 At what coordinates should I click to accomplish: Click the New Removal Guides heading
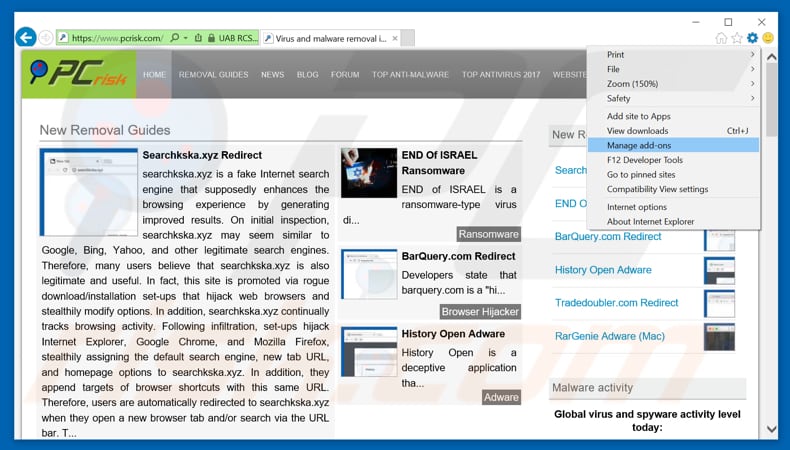pos(105,130)
